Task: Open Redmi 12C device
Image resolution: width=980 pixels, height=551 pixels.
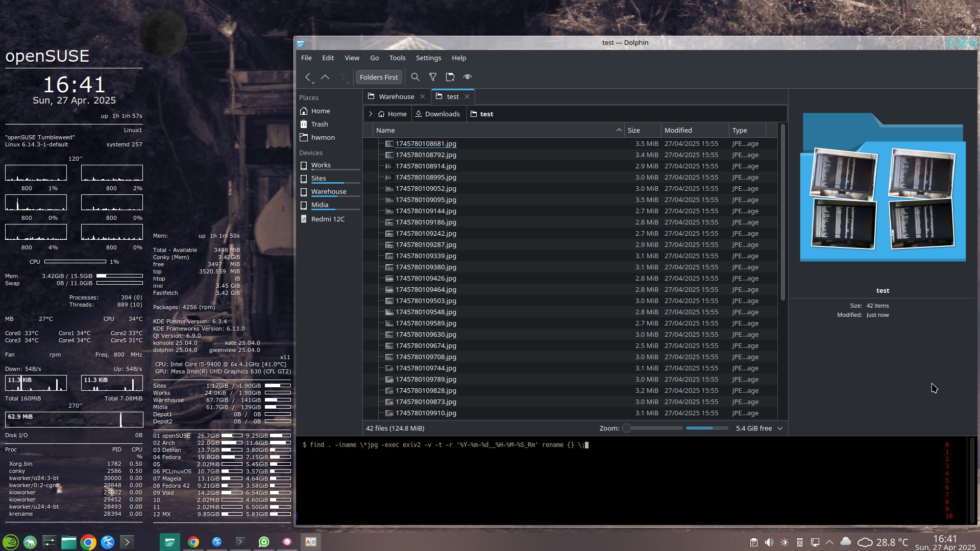Action: tap(328, 219)
